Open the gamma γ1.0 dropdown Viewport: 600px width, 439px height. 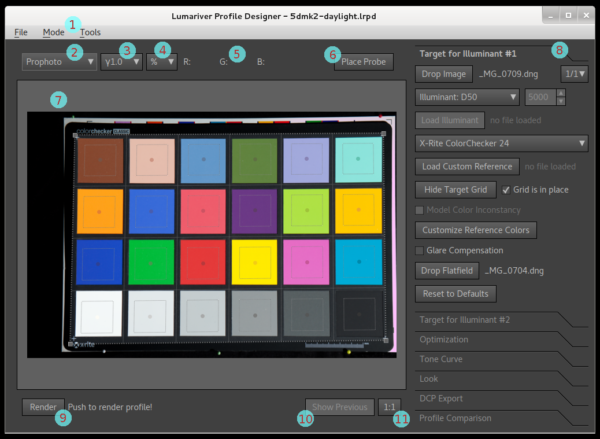[x=121, y=62]
